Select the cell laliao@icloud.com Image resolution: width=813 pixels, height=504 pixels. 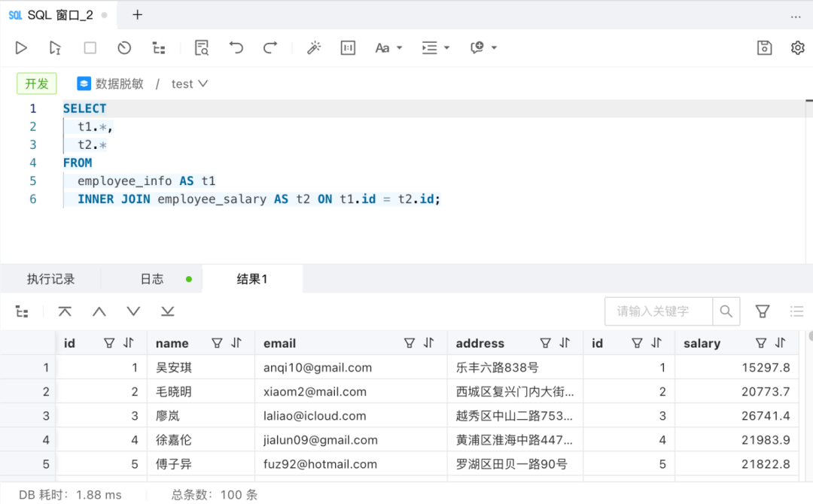click(x=351, y=416)
